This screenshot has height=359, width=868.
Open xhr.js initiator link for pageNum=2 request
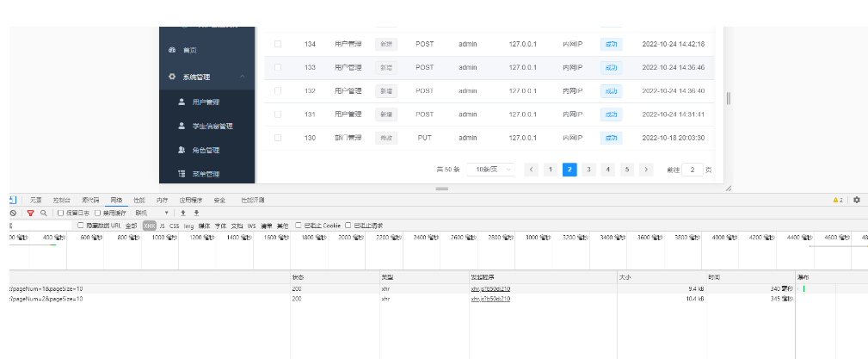(x=490, y=299)
